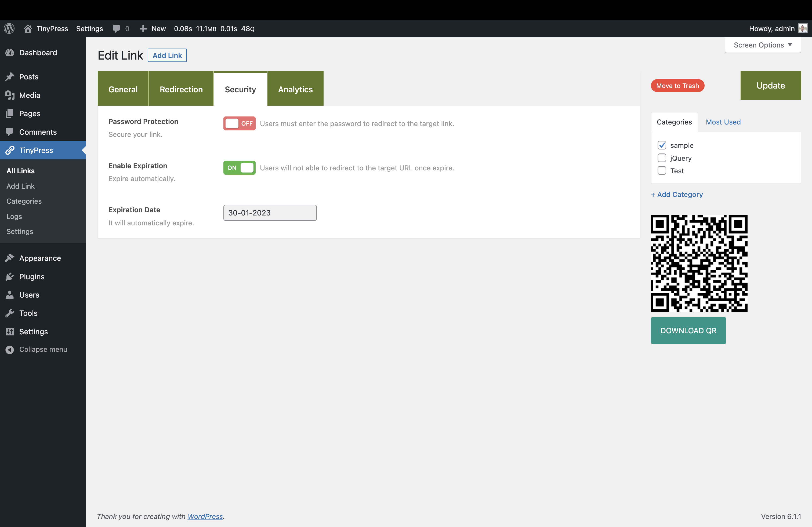Toggle the Password Protection switch
The width and height of the screenshot is (812, 527).
click(x=239, y=123)
